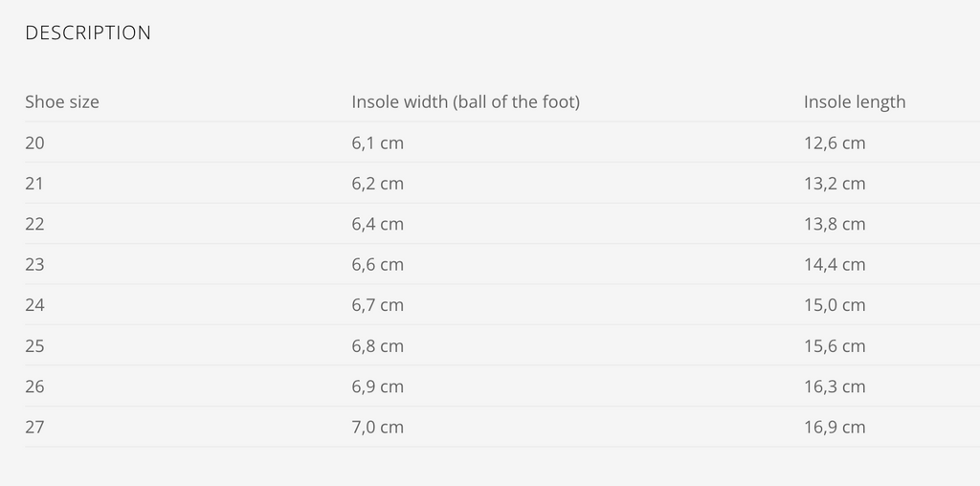Click the DESCRIPTION heading
Image resolution: width=980 pixels, height=486 pixels.
coord(87,33)
